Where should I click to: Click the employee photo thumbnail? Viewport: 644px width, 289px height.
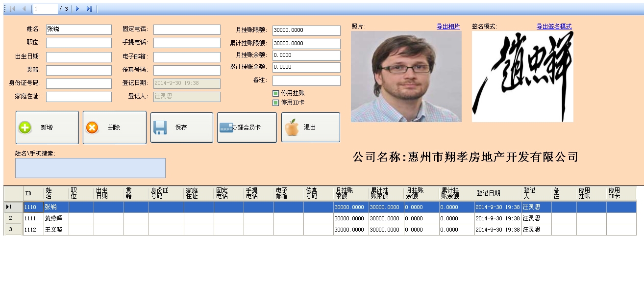(x=406, y=77)
